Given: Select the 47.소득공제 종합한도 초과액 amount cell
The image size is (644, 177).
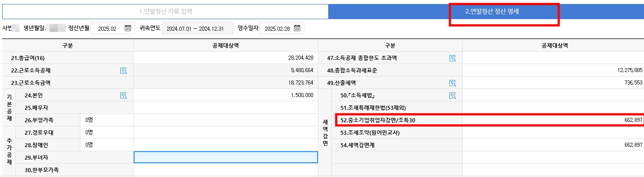Looking at the screenshot, I should click(553, 58).
